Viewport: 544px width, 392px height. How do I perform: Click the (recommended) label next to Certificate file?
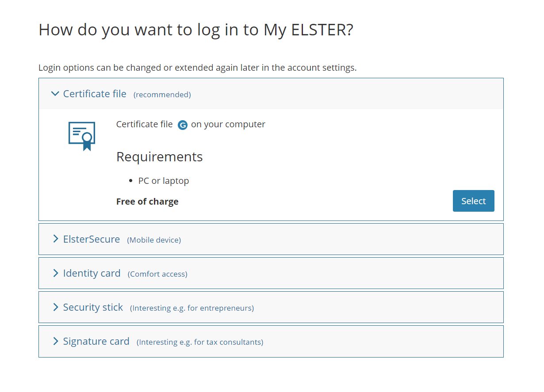click(x=162, y=95)
